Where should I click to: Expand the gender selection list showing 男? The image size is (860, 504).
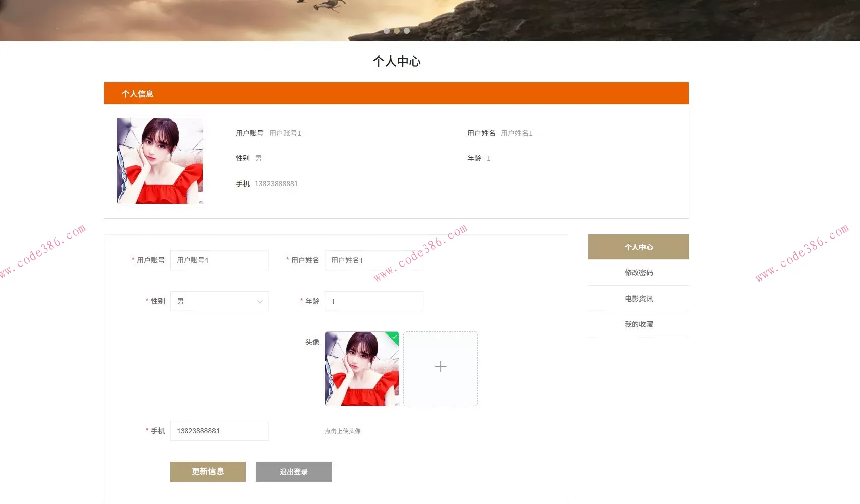click(219, 301)
